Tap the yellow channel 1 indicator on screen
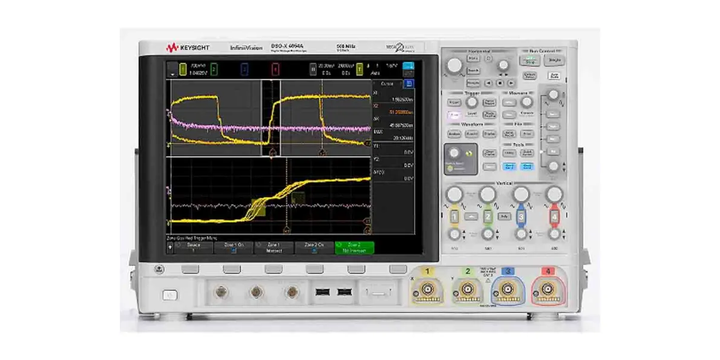 click(x=183, y=69)
